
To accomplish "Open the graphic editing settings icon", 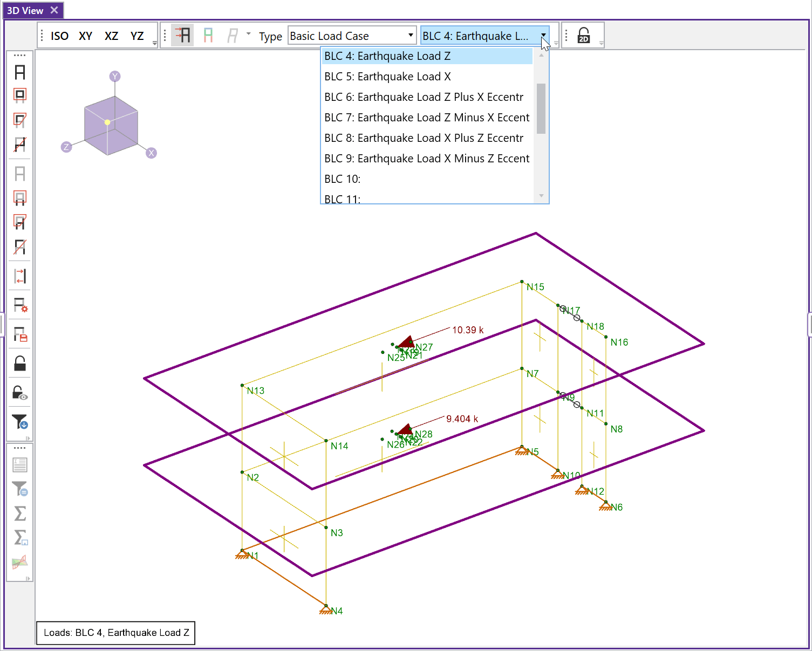I will pyautogui.click(x=19, y=306).
